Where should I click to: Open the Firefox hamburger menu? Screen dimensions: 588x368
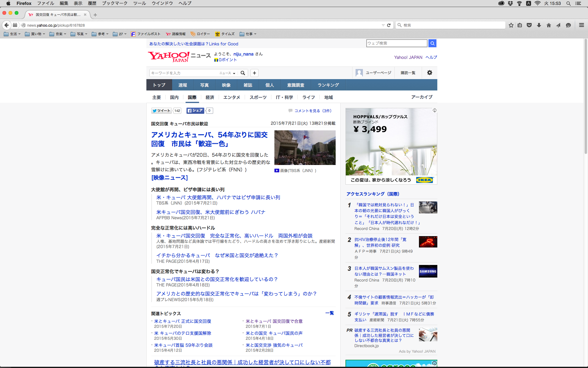coord(581,25)
